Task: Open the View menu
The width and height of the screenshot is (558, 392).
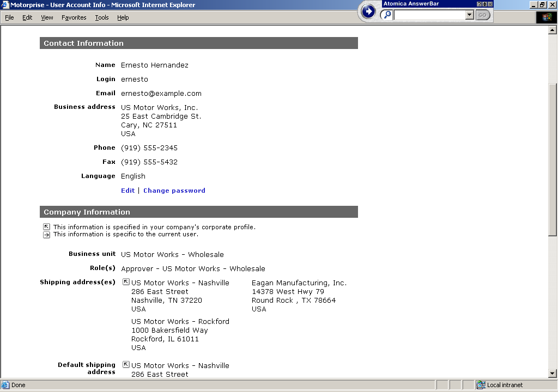Action: 47,17
